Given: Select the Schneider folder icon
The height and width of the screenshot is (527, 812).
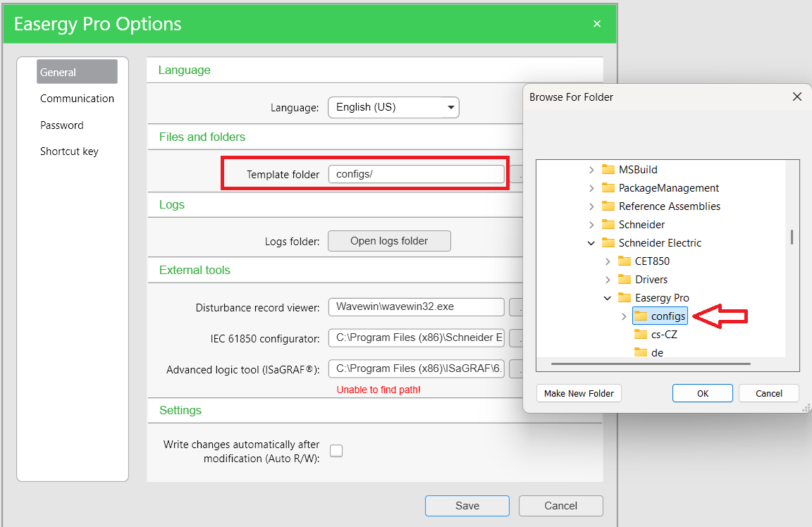Looking at the screenshot, I should pos(608,224).
